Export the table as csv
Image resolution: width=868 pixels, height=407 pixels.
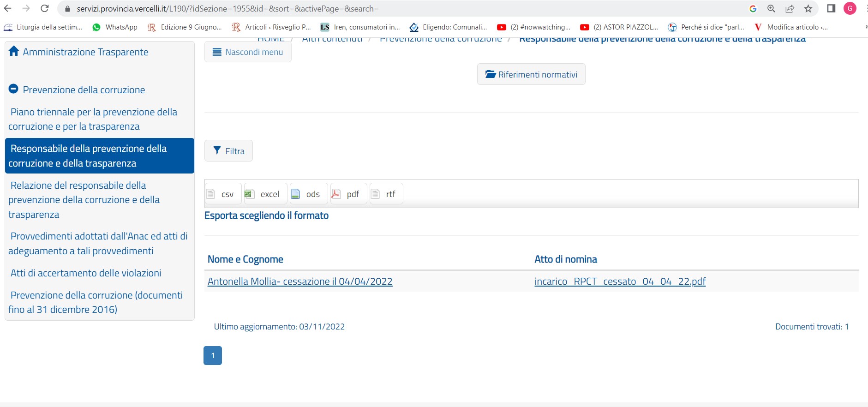point(223,194)
